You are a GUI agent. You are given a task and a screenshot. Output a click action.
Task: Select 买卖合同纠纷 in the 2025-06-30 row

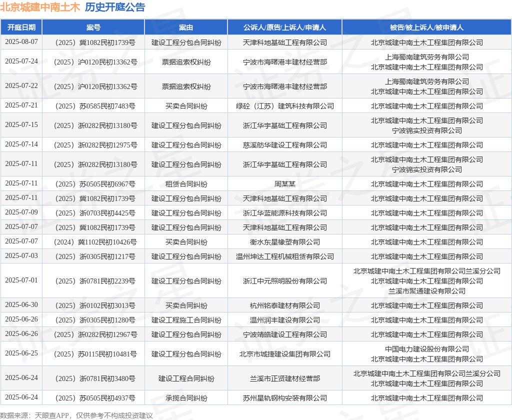(x=186, y=305)
